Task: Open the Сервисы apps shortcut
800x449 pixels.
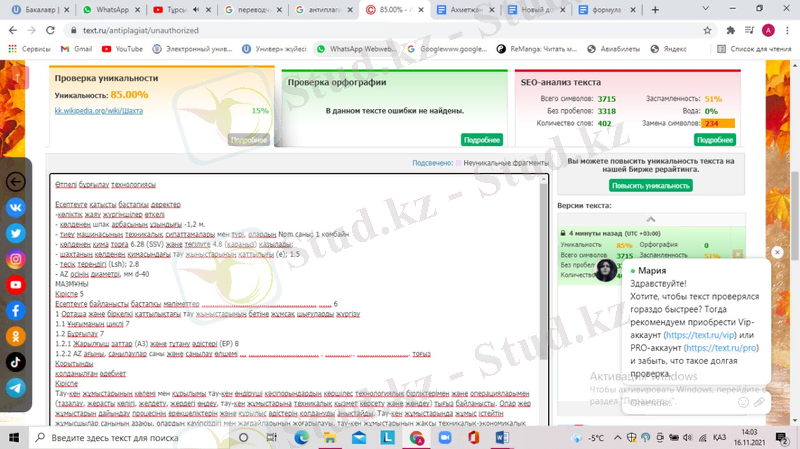Action: (29, 49)
